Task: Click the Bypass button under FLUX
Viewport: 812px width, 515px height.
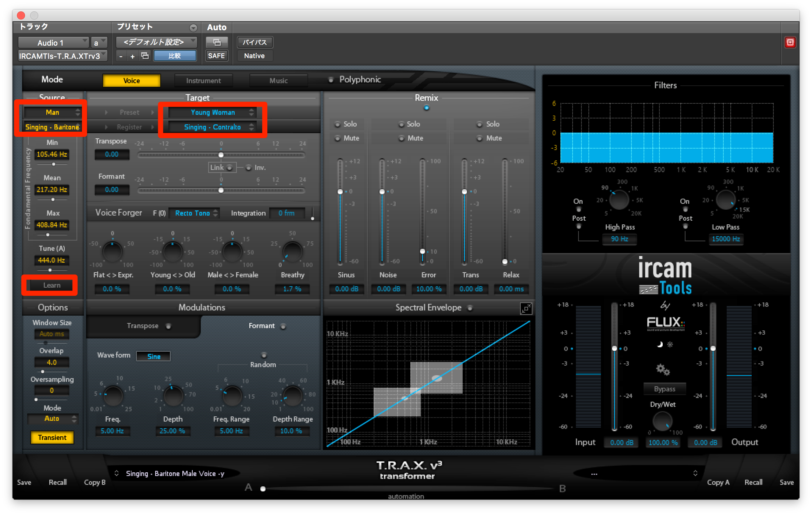Action: pos(665,389)
